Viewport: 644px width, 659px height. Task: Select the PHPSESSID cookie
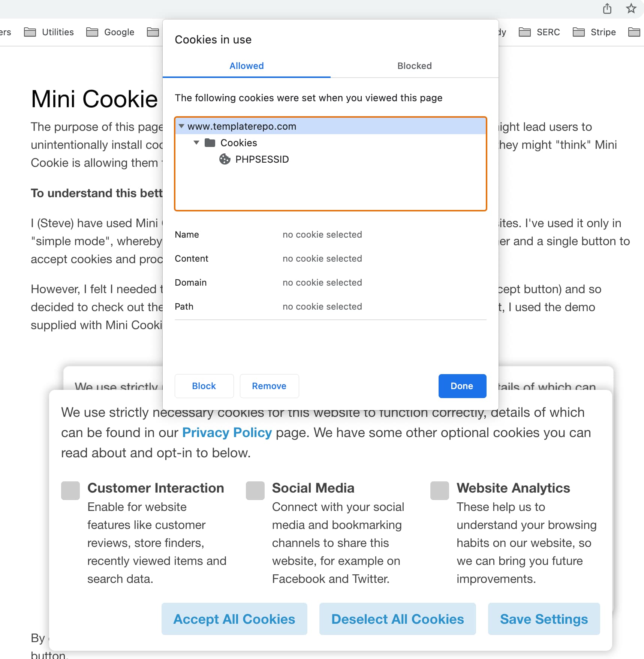[262, 159]
